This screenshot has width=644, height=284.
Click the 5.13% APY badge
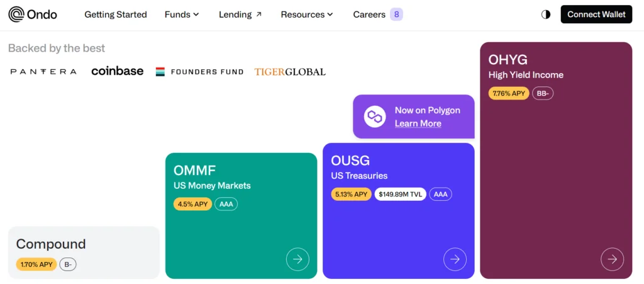(351, 195)
